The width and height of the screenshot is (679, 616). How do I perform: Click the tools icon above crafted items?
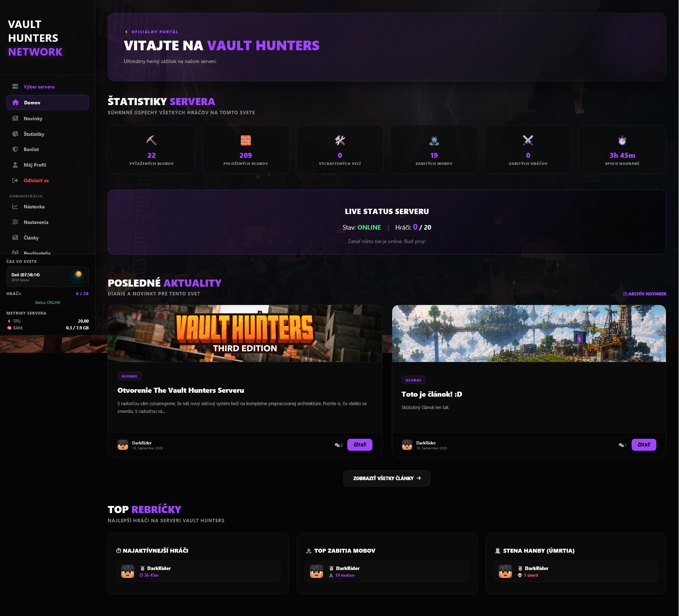pos(340,140)
